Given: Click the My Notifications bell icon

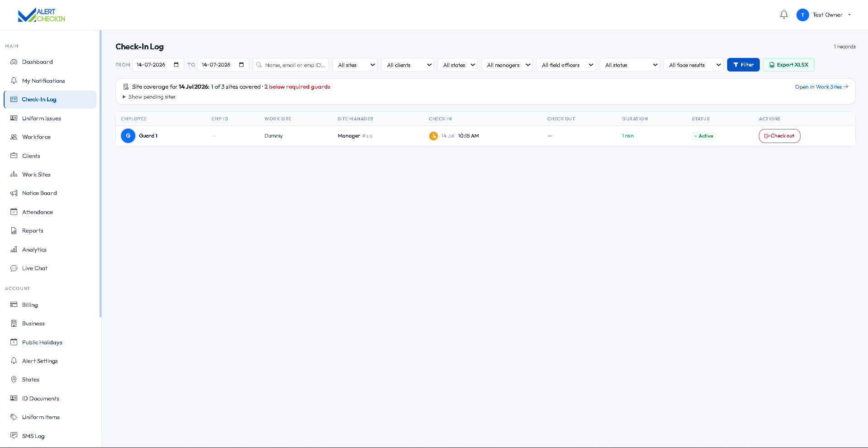Looking at the screenshot, I should tap(14, 81).
